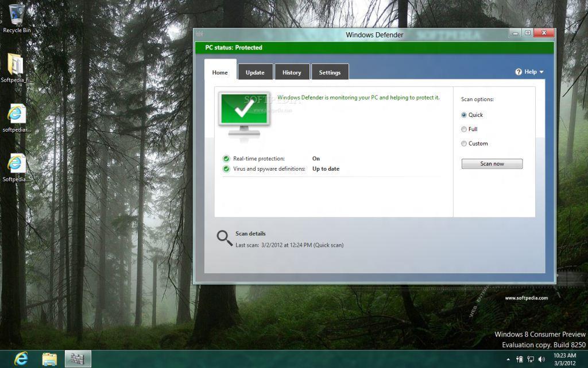Click the Windows Defender taskbar button

click(78, 359)
